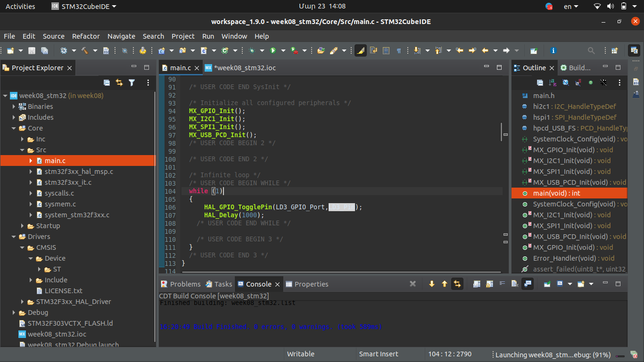Expand the Startup folder in Core
Viewport: 644px width, 362px height.
tap(23, 226)
